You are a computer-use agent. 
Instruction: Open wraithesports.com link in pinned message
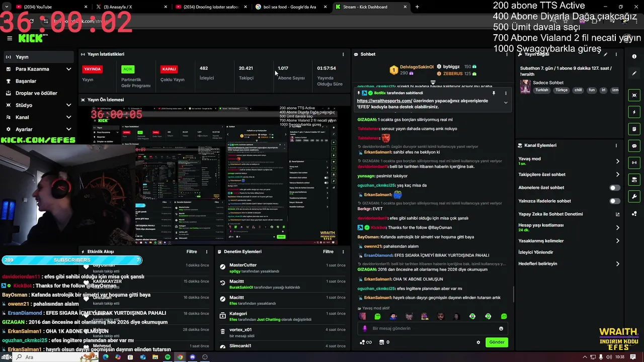click(384, 101)
